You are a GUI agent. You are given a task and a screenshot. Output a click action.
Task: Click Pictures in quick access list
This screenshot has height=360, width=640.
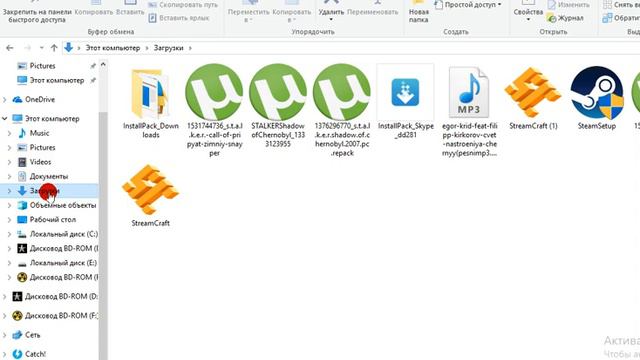[x=42, y=66]
